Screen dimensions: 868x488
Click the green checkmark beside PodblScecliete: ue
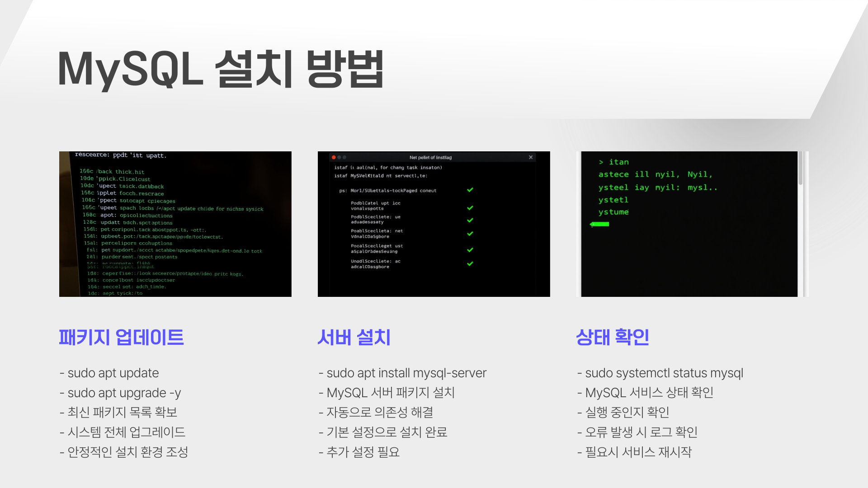[x=470, y=220]
